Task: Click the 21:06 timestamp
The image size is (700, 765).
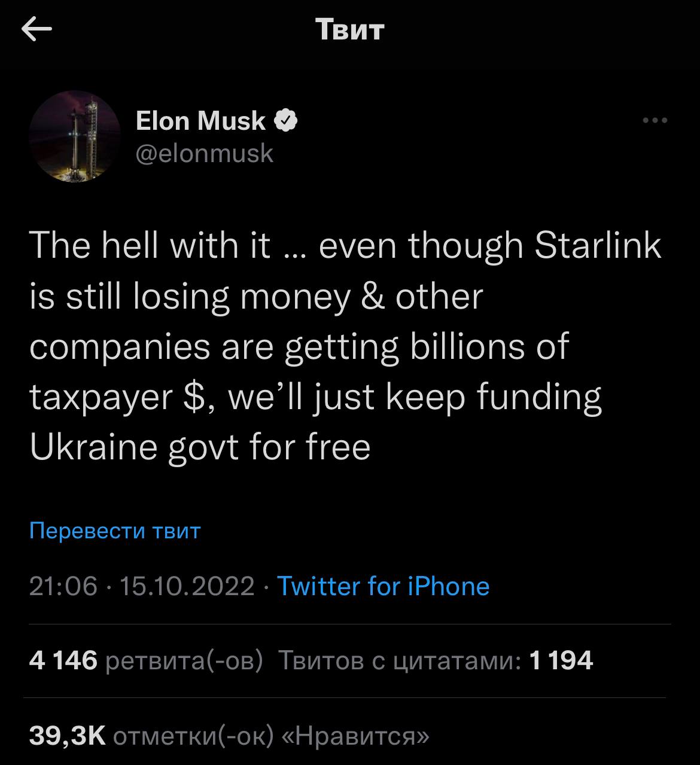Action: click(x=63, y=586)
